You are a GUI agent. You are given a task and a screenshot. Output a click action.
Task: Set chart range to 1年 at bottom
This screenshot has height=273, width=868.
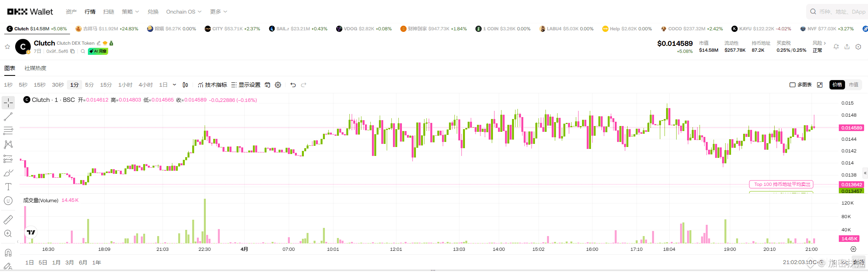coord(96,262)
